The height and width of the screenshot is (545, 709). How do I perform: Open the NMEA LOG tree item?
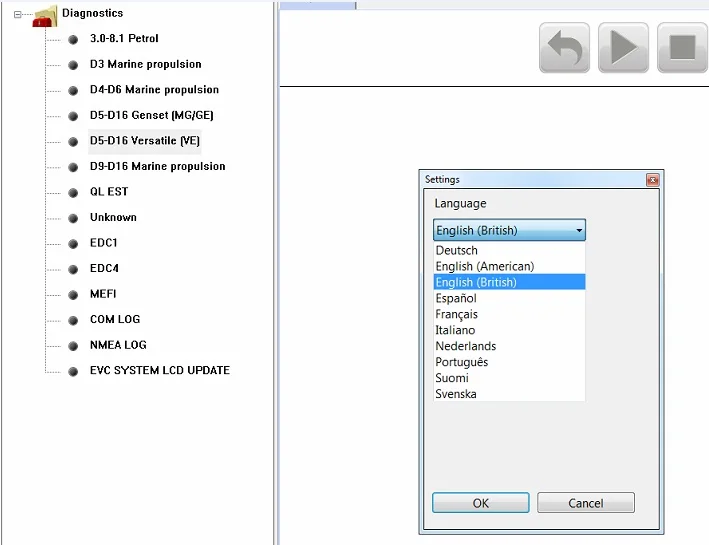coord(118,345)
